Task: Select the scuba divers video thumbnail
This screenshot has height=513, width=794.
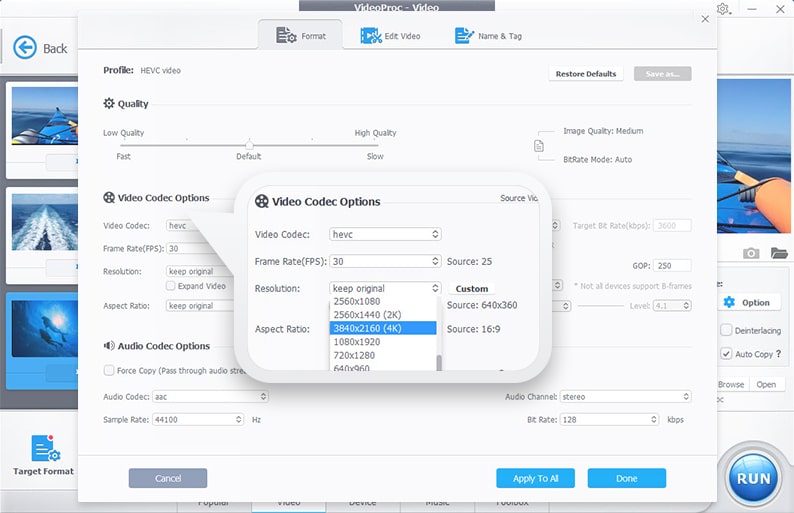Action: [x=45, y=328]
